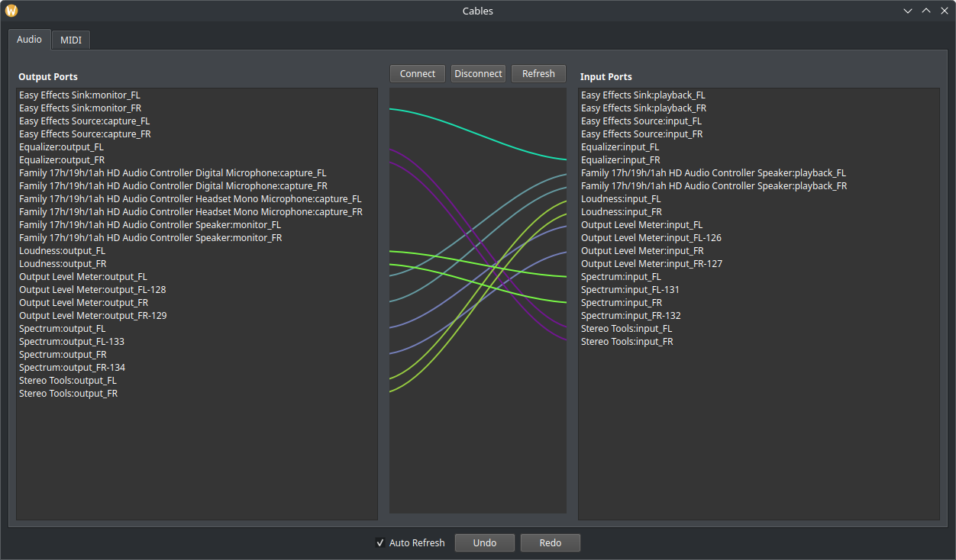The height and width of the screenshot is (560, 956).
Task: Select Equalizer:output_FL in Output Ports
Action: (x=61, y=147)
